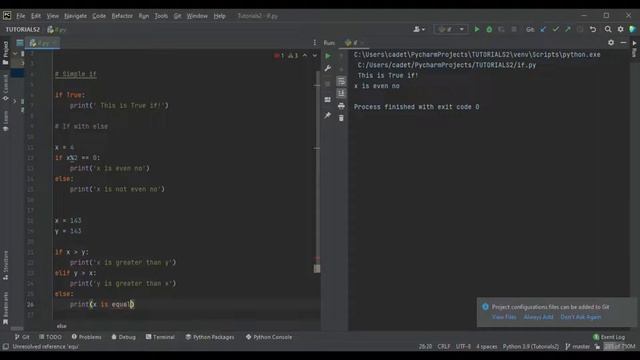
Task: Click the 4 spaces indent widget
Action: 487,347
